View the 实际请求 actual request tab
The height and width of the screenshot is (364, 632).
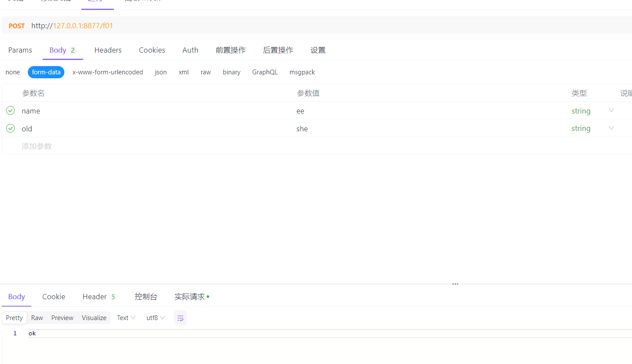(190, 297)
